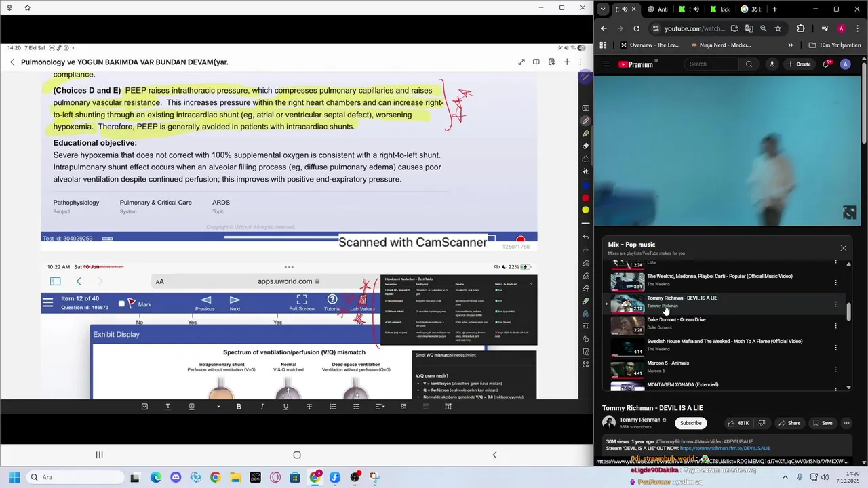
Task: Open the note's three-dot options menu
Action: (580, 62)
